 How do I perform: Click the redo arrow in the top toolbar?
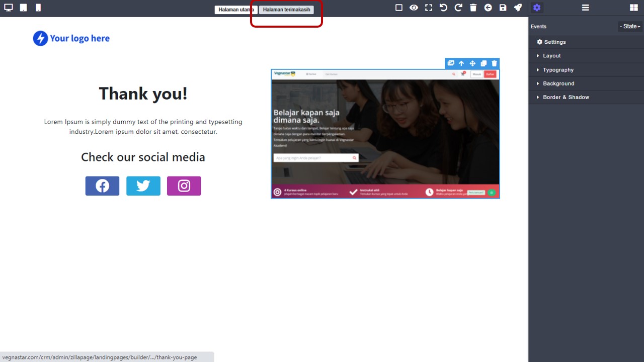[458, 8]
